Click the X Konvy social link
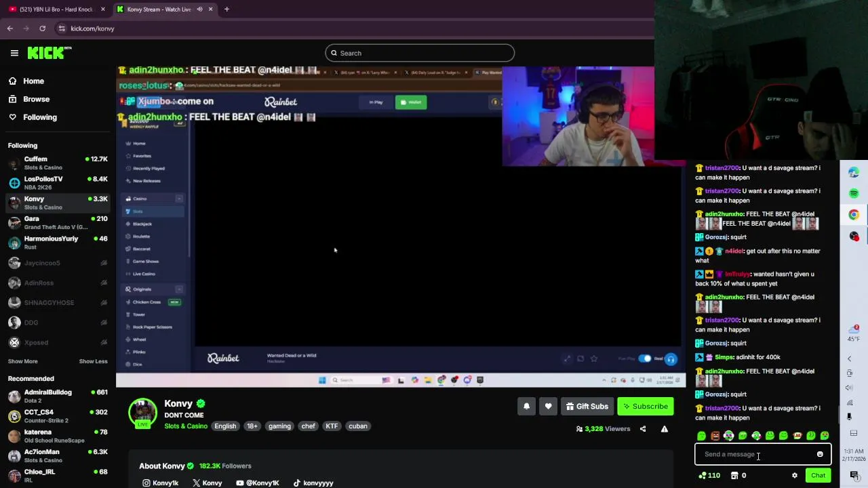Viewport: 868px width, 488px height. (x=207, y=483)
